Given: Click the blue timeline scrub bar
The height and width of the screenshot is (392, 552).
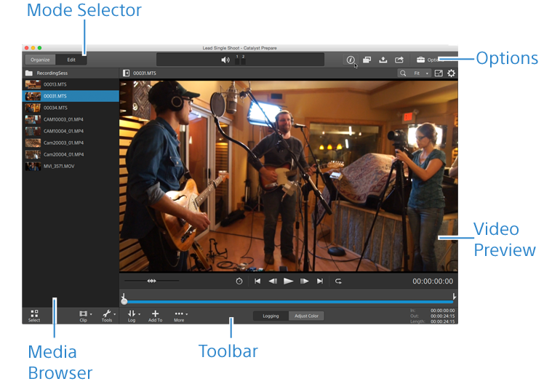Looking at the screenshot, I should (x=291, y=301).
